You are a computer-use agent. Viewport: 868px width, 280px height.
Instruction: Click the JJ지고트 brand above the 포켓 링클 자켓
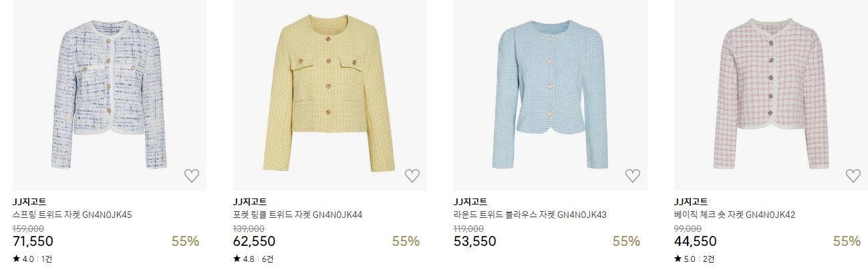pos(249,202)
